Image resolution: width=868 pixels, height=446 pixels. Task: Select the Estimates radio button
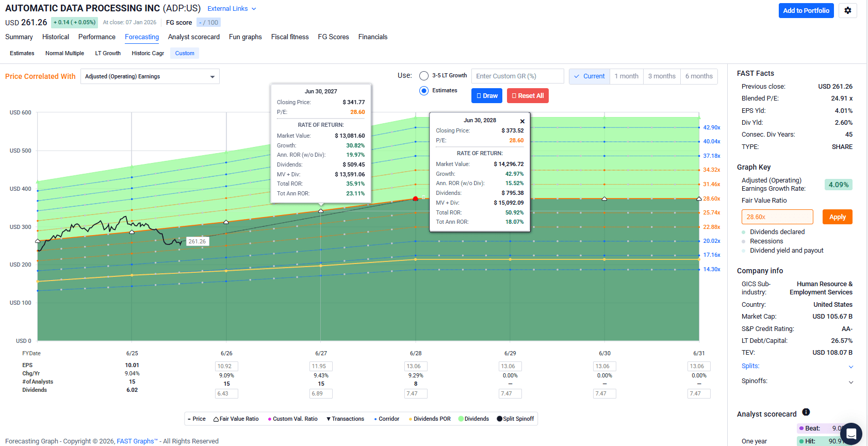[x=424, y=91]
